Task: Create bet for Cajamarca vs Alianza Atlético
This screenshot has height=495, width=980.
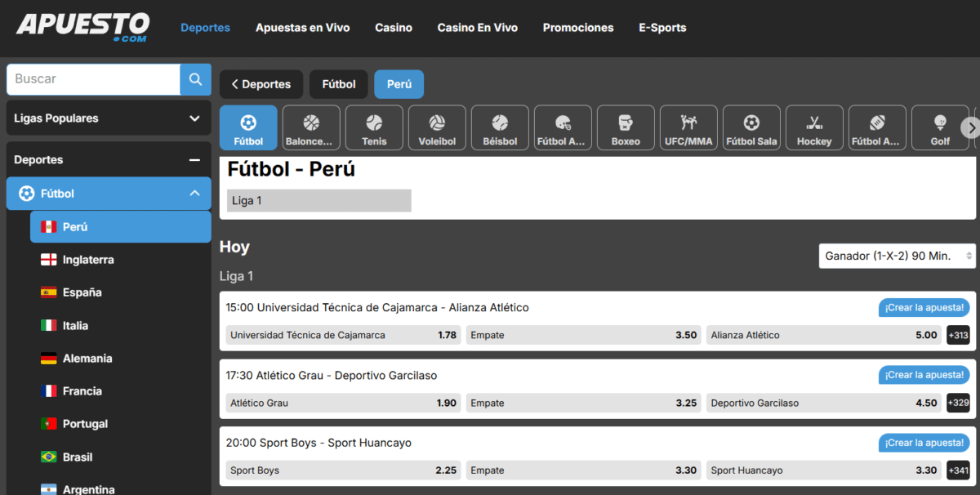Action: 924,308
